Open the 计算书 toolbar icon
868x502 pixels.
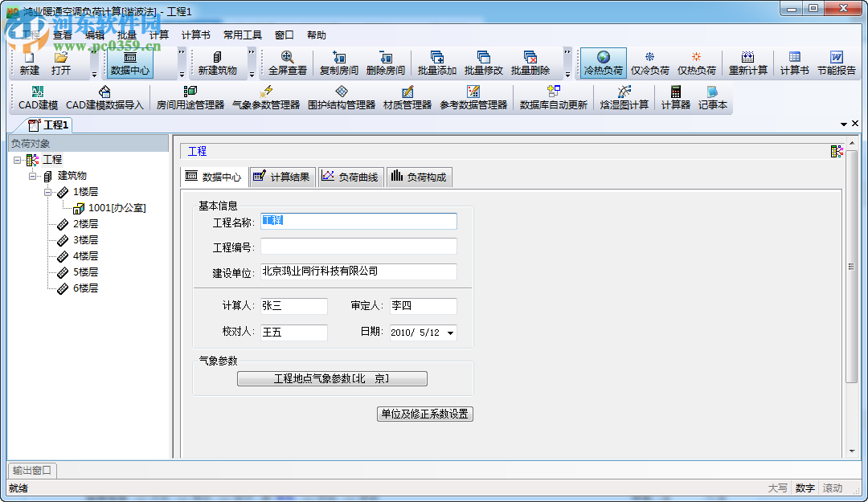pyautogui.click(x=794, y=63)
